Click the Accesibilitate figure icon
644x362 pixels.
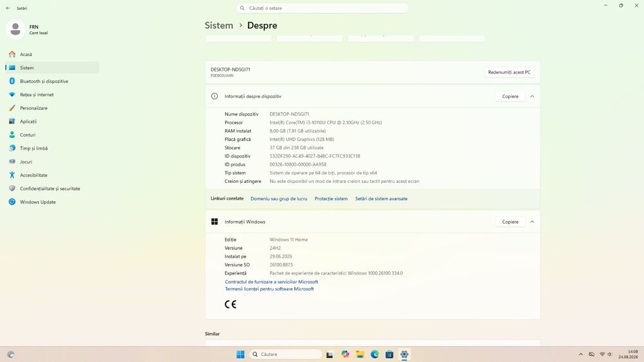tap(12, 175)
